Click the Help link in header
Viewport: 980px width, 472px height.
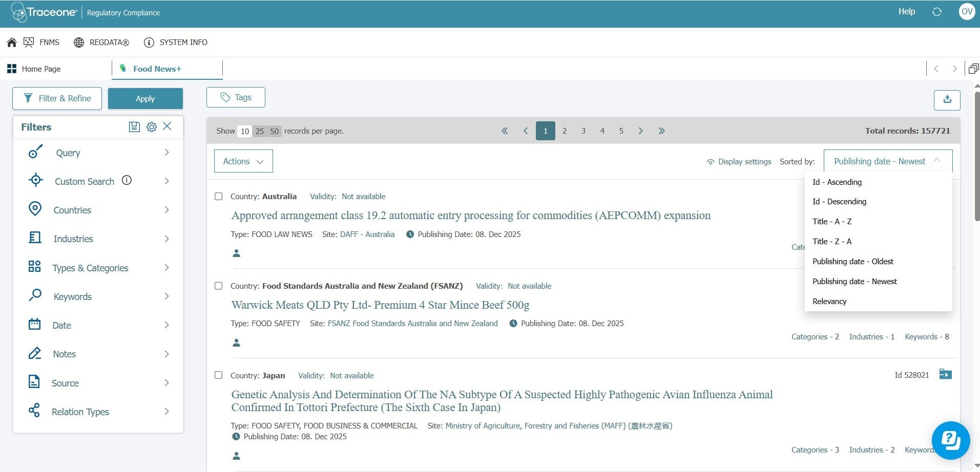tap(907, 11)
